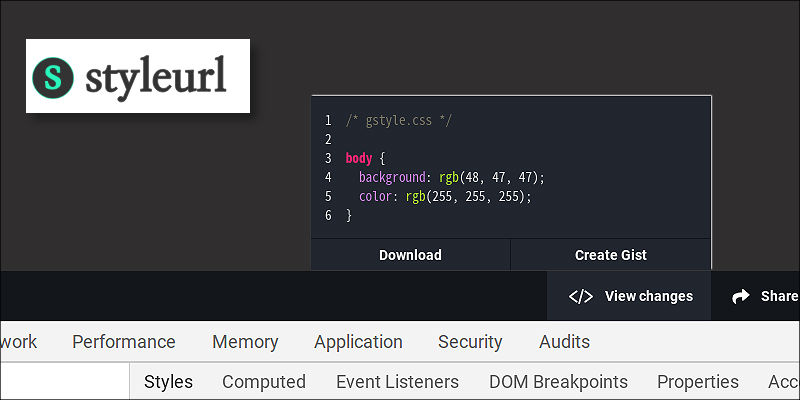Click line number 1 in the code gutter
800x400 pixels.
(x=328, y=121)
